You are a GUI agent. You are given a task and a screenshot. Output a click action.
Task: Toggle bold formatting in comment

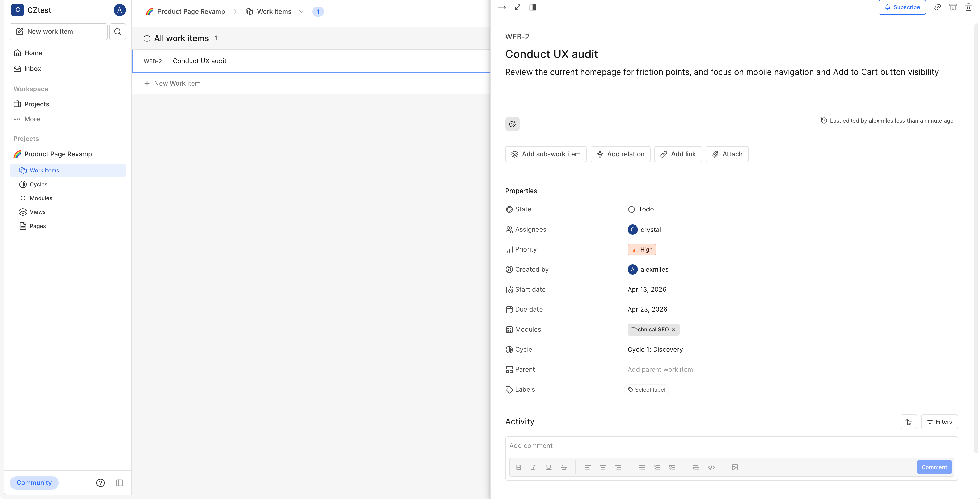(518, 467)
